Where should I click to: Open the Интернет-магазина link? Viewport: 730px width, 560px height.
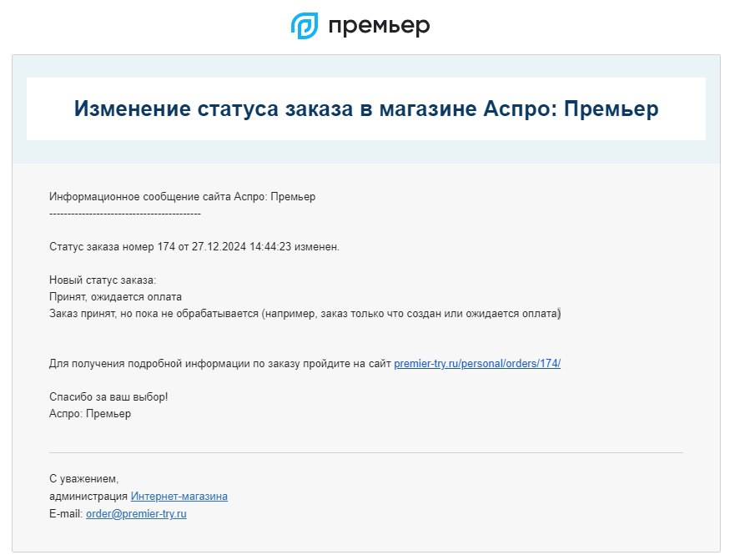[x=179, y=497]
